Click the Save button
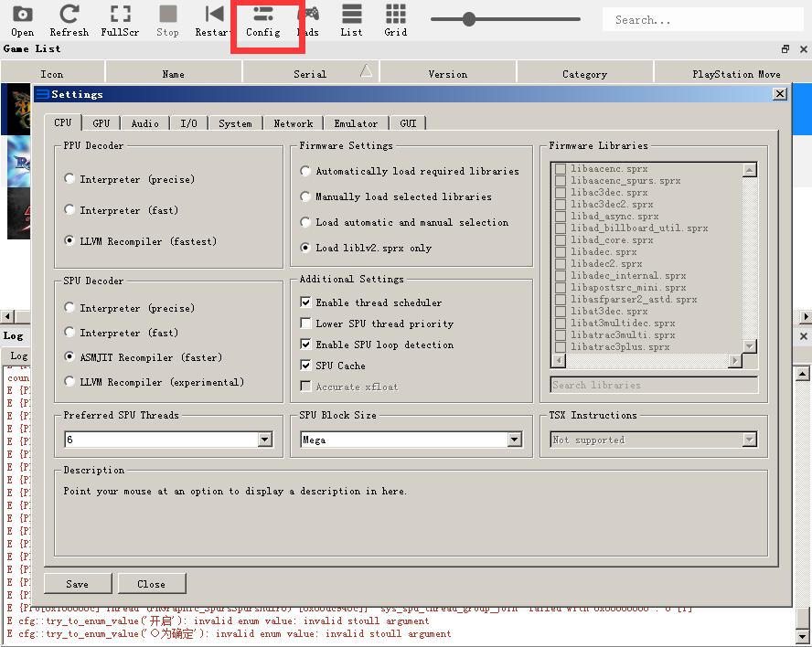Screen dimensions: 812x647 78,584
